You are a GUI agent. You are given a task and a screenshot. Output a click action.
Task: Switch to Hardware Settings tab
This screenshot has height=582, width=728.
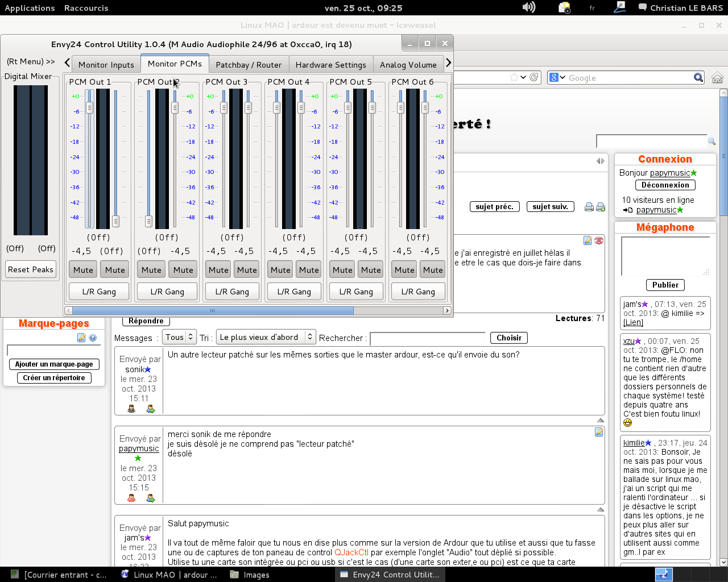(330, 65)
